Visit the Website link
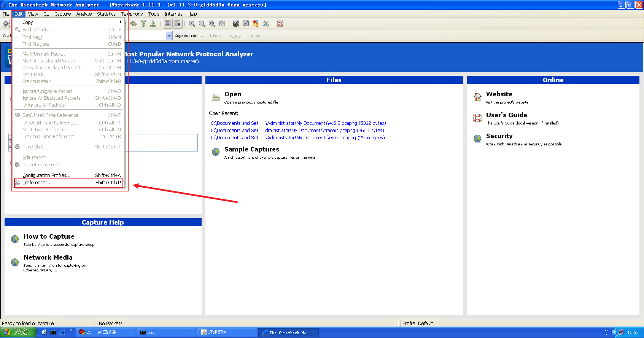The width and height of the screenshot is (644, 338). 499,94
